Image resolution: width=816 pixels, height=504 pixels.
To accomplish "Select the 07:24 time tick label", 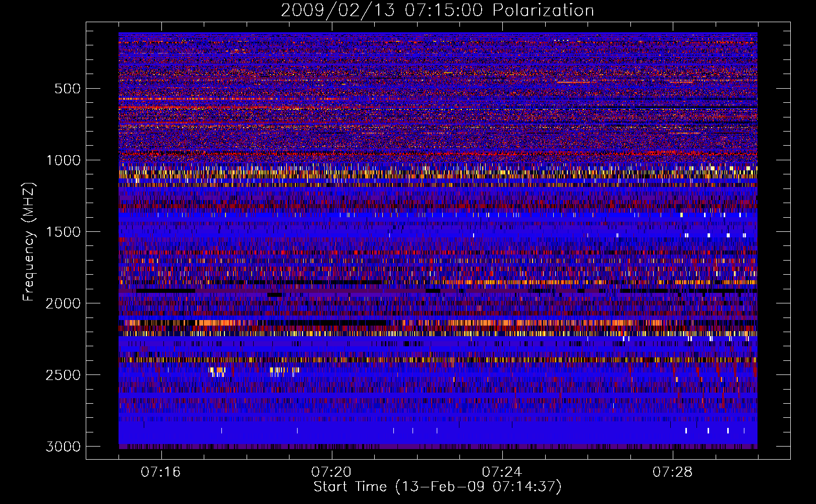I will tap(502, 472).
